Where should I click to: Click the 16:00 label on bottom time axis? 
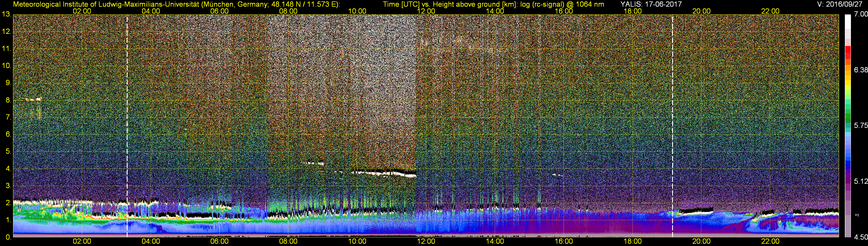point(564,241)
